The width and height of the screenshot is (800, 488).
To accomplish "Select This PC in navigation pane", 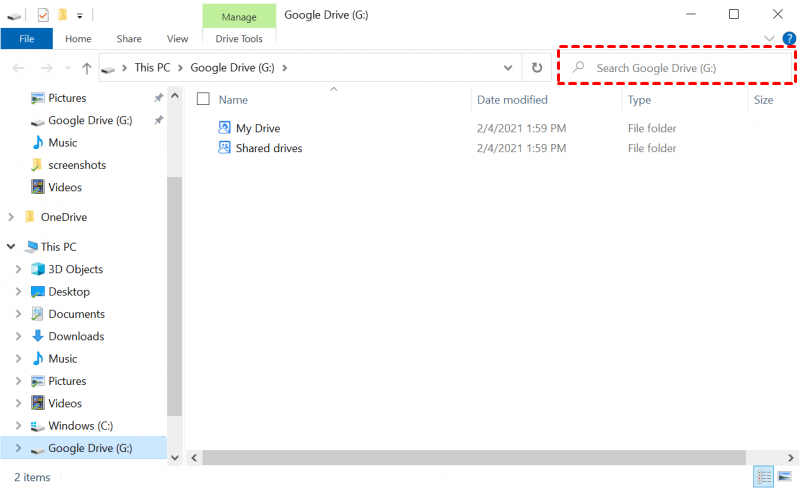I will click(x=58, y=247).
